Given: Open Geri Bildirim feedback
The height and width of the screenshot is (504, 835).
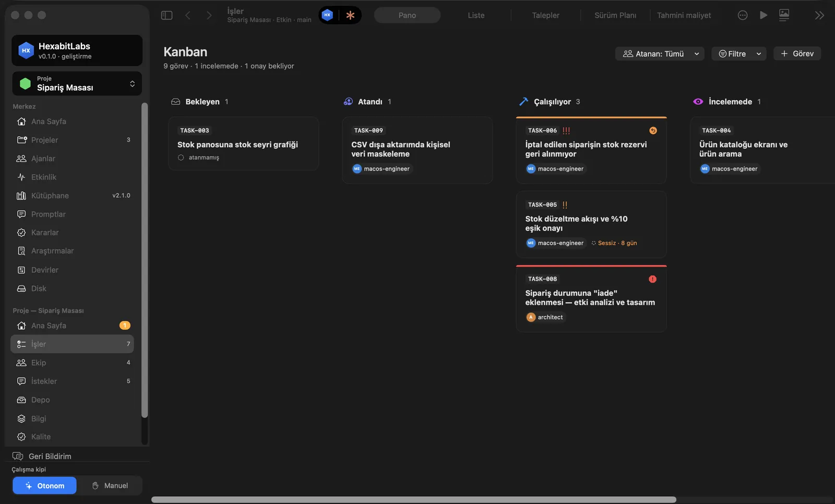Looking at the screenshot, I should pos(42,456).
